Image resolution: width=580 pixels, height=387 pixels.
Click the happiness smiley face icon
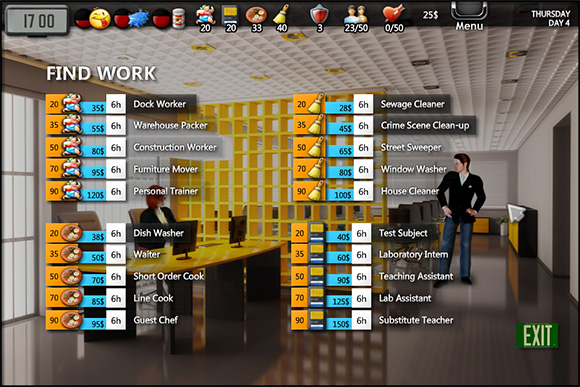100,18
